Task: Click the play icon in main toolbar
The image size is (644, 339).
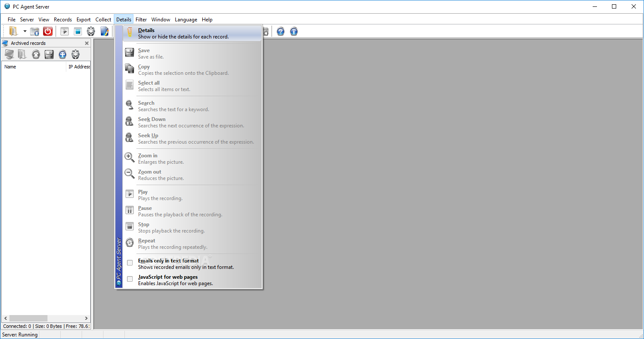Action: pyautogui.click(x=65, y=31)
